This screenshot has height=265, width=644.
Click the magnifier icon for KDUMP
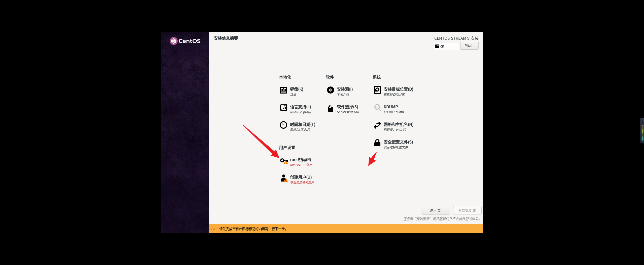[x=377, y=108]
